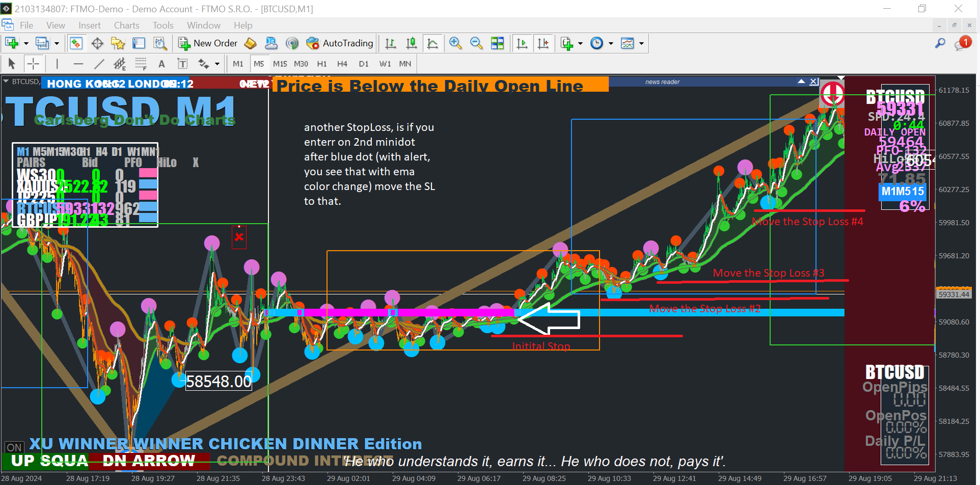Zoom in on the chart
The image size is (980, 485).
455,43
